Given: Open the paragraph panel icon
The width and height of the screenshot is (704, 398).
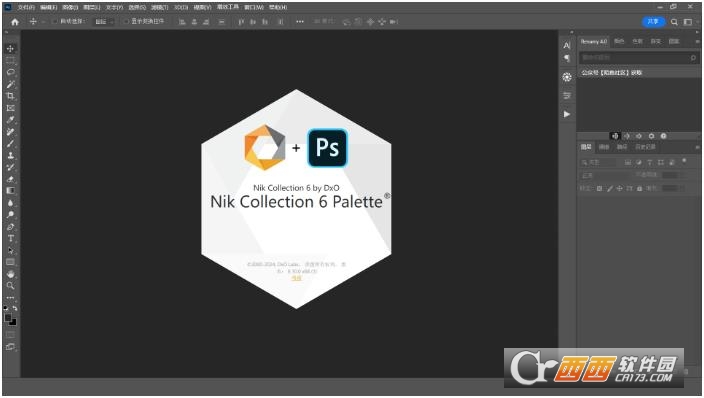Looking at the screenshot, I should 567,58.
